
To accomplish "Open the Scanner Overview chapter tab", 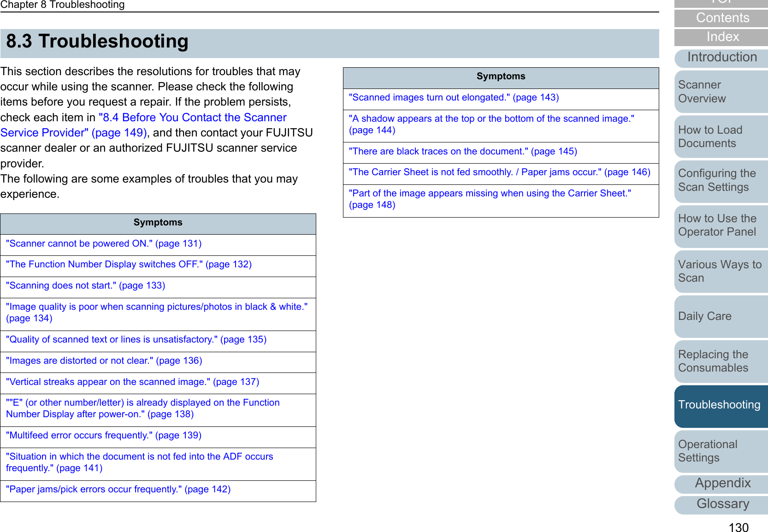I will point(721,92).
